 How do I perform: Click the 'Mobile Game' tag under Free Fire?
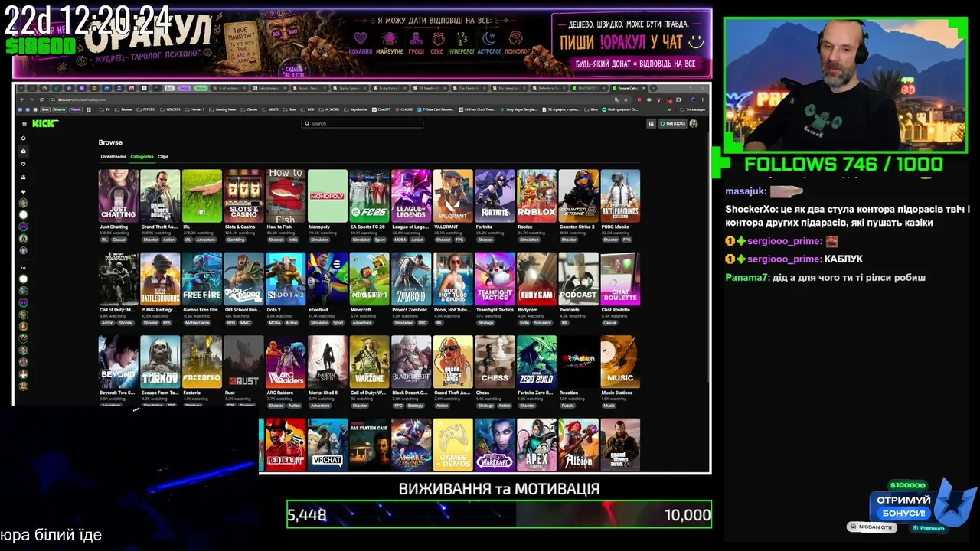tap(198, 323)
